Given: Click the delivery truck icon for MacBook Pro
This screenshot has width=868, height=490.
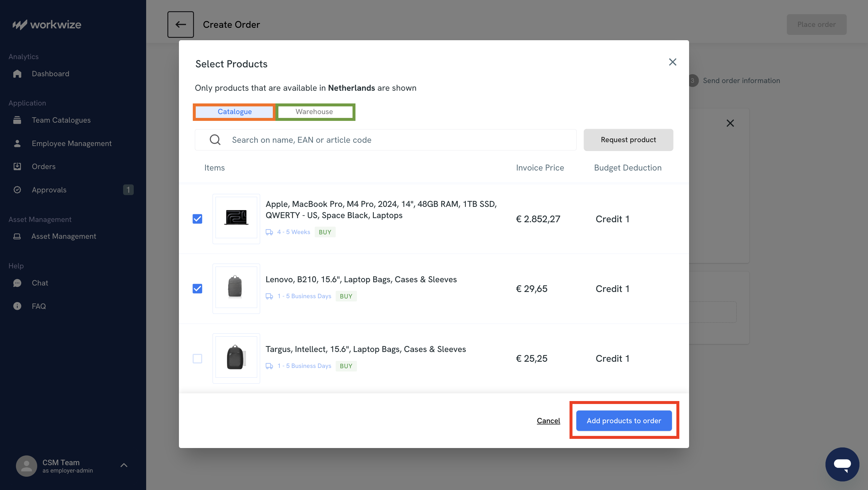Looking at the screenshot, I should coord(269,232).
